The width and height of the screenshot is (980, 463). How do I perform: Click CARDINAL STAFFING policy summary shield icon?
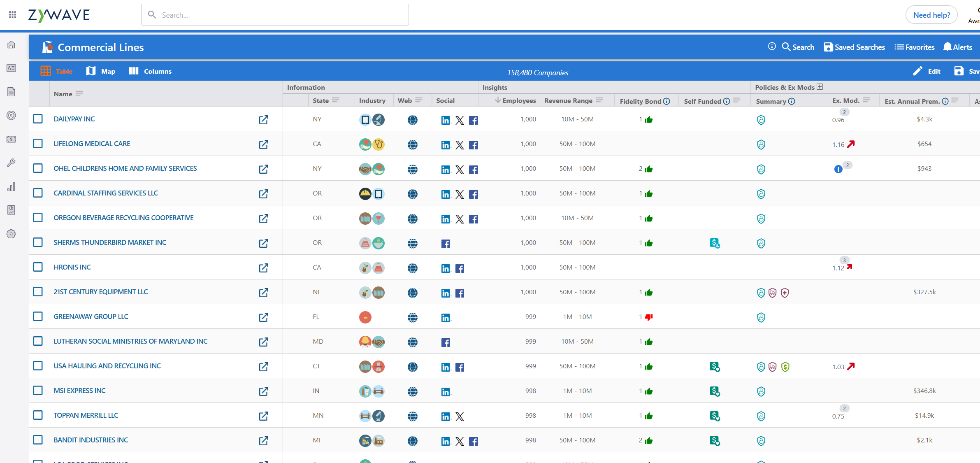[x=761, y=194]
